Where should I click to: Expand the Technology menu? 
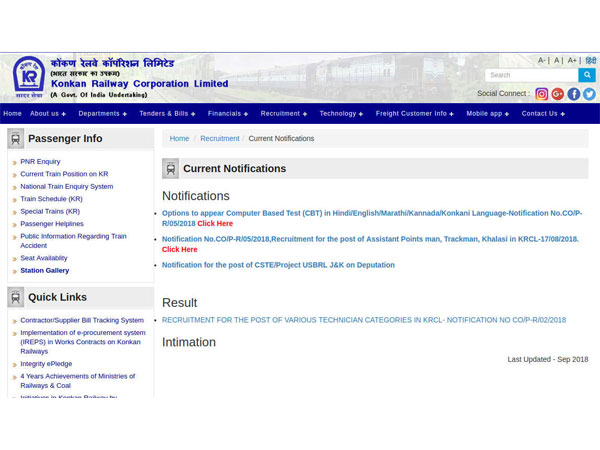(x=341, y=114)
